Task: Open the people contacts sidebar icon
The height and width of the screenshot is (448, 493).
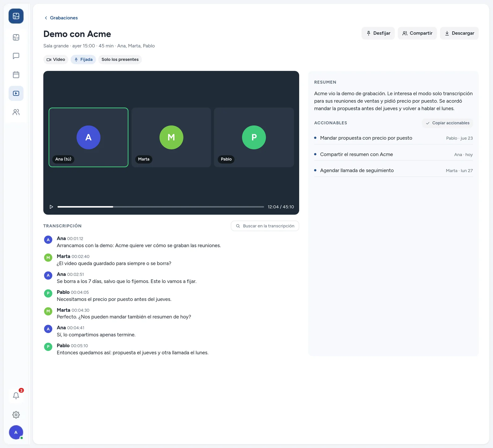Action: 16,112
